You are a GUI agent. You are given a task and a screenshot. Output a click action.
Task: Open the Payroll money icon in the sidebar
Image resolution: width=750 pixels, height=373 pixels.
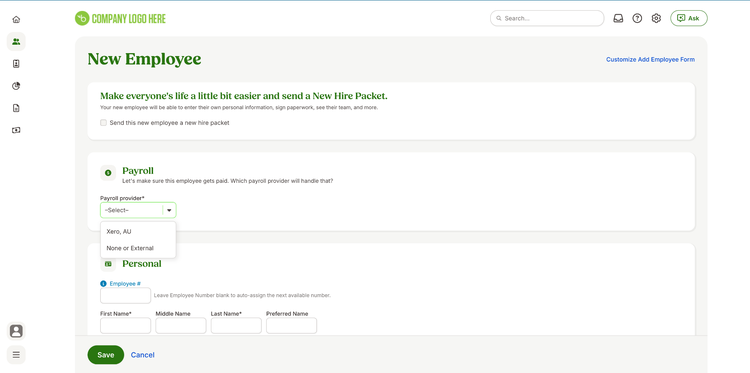(x=16, y=130)
